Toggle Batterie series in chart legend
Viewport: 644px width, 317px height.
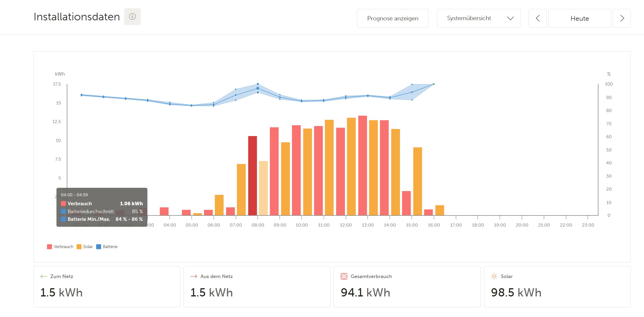click(x=107, y=247)
